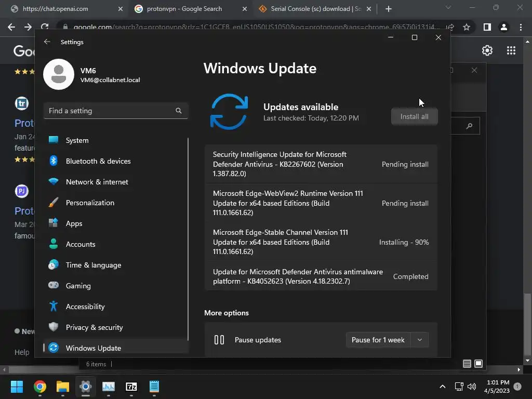Select the Security Intelligence Update KB2267602 entry
532x399 pixels.
point(321,164)
